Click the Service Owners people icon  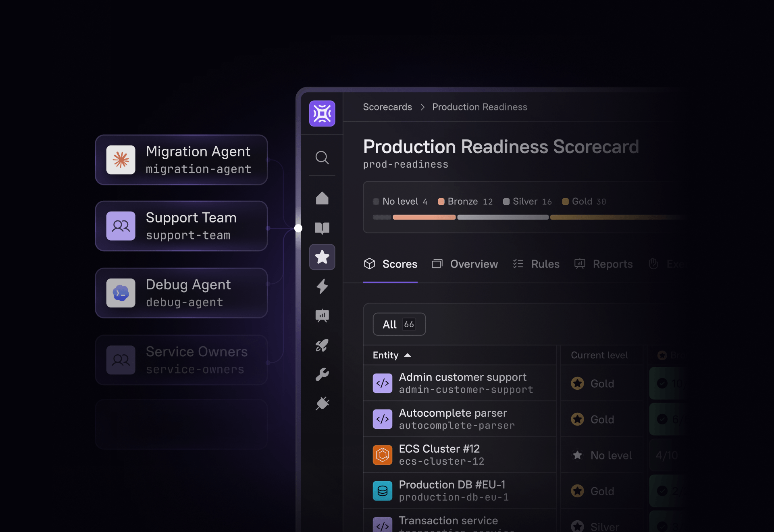point(121,360)
